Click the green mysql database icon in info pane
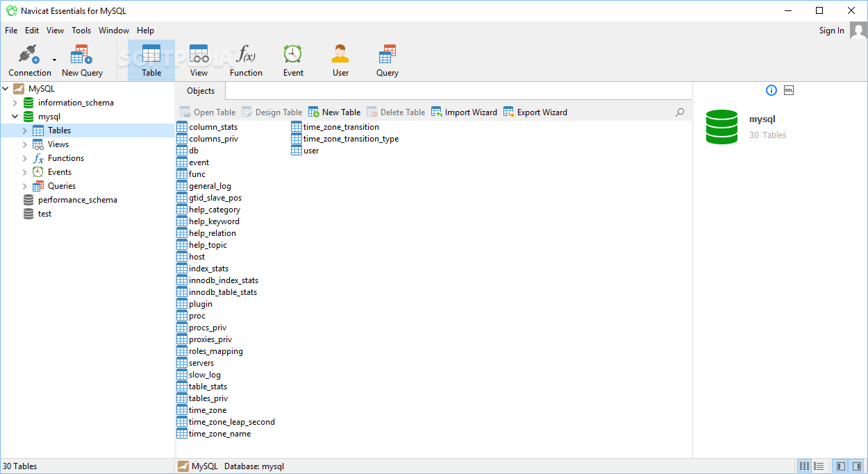This screenshot has height=474, width=868. click(x=721, y=126)
